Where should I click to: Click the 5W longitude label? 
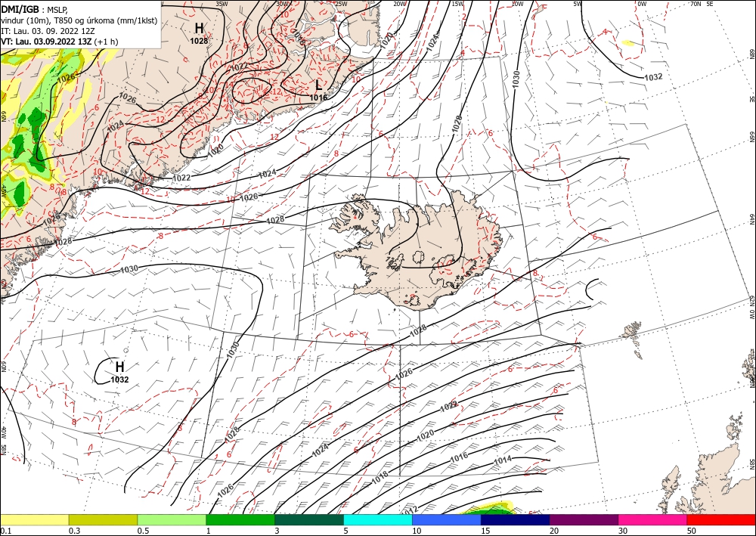click(578, 3)
